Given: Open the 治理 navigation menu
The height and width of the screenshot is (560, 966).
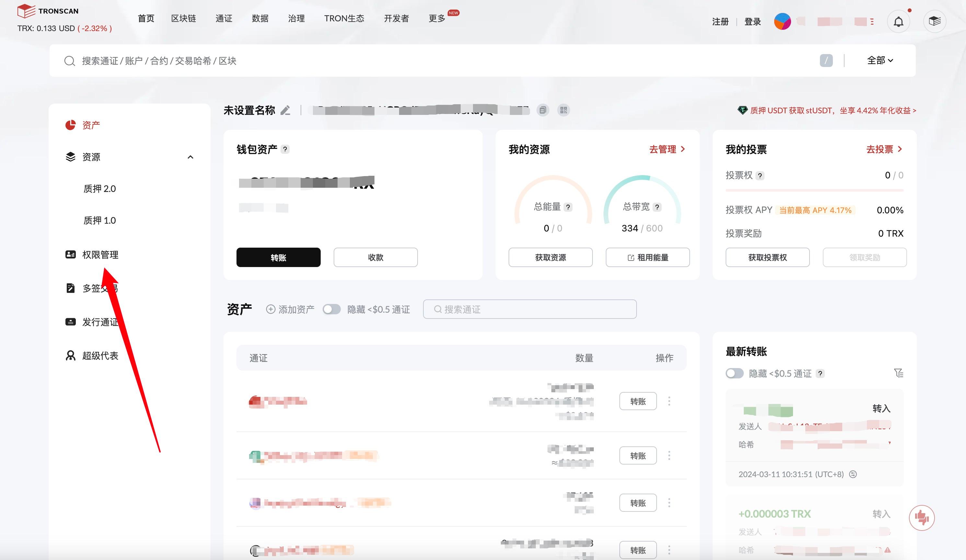Looking at the screenshot, I should pos(296,18).
